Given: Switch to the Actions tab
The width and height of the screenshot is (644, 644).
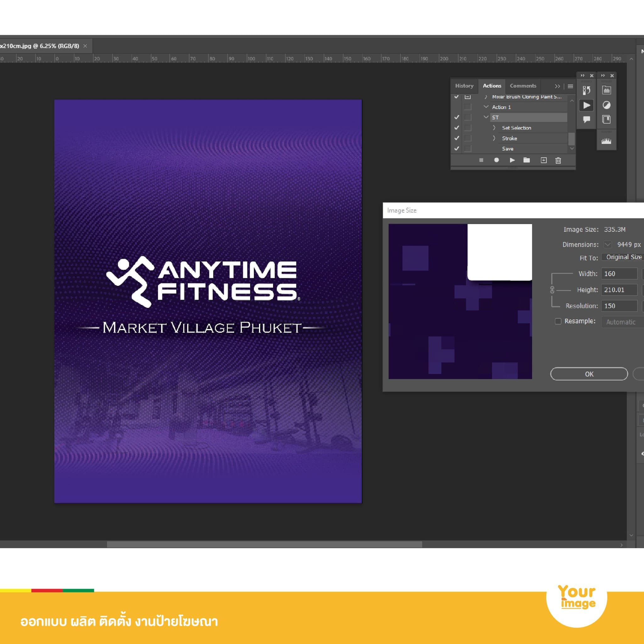Looking at the screenshot, I should [492, 86].
